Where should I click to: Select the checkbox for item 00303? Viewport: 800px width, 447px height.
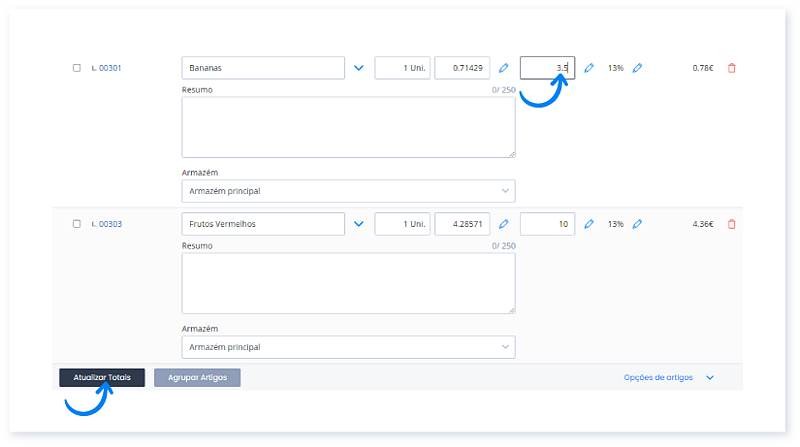77,224
